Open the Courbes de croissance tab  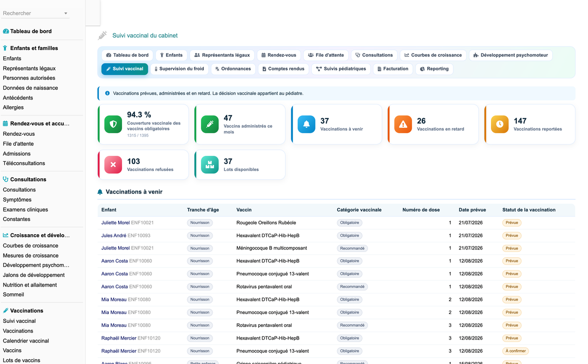coord(433,55)
